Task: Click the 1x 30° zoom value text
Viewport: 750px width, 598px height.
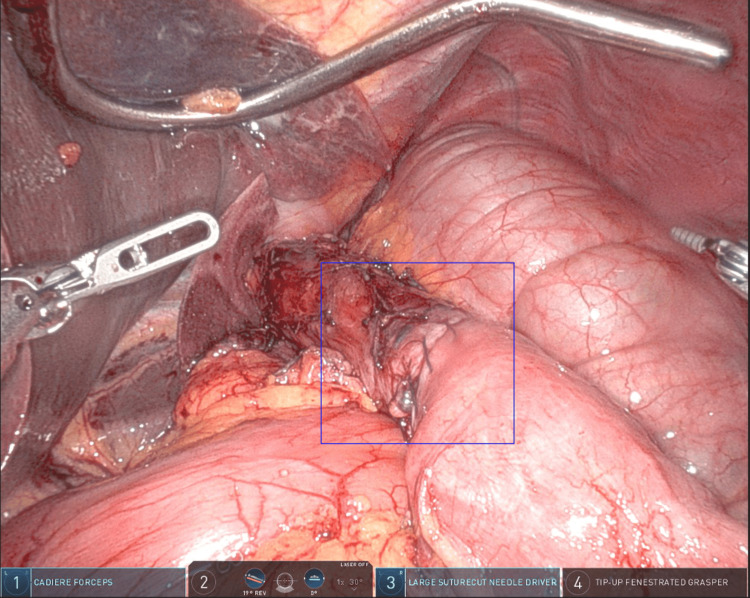Action: [350, 582]
